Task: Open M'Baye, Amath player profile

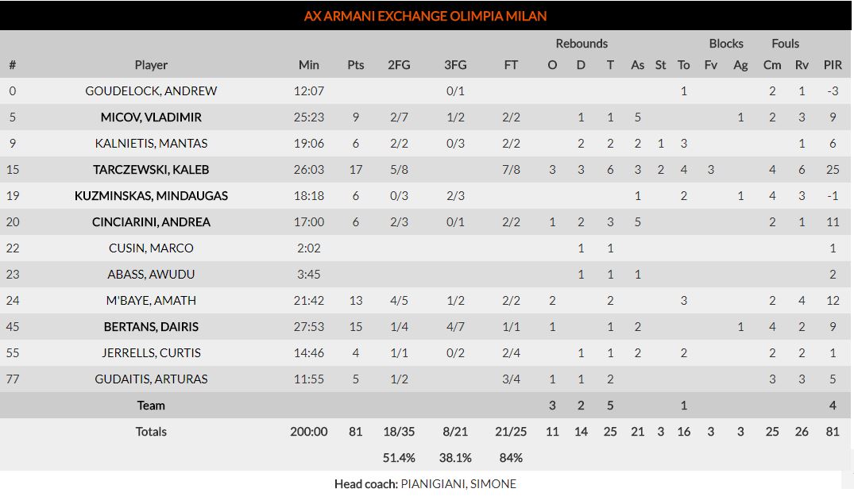Action: coord(151,301)
